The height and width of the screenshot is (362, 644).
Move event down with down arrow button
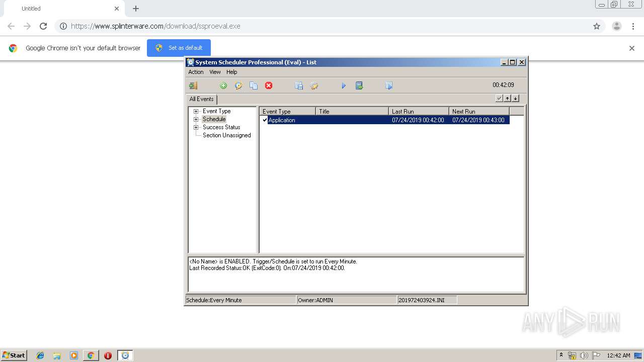click(515, 99)
